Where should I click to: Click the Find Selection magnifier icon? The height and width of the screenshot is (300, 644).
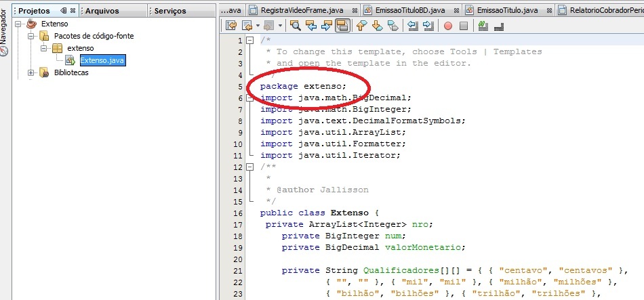[x=295, y=26]
